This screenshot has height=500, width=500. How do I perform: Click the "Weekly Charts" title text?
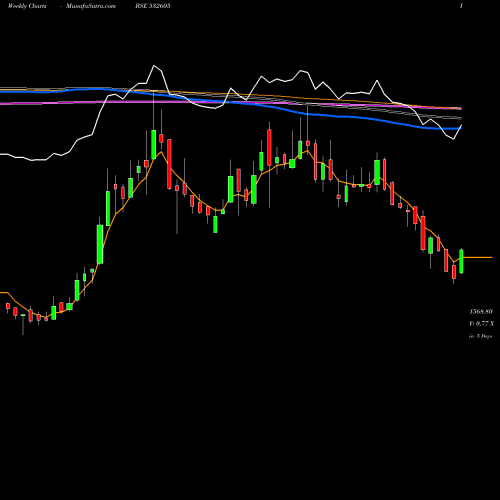coord(27,6)
